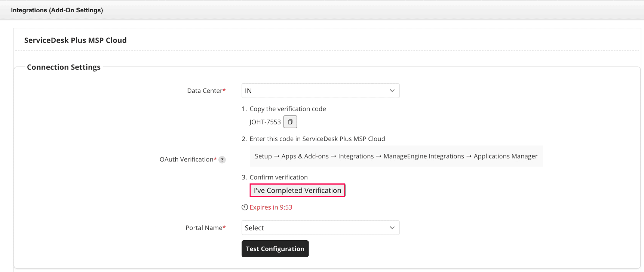Open the Data Center dropdown
Viewport: 644px width, 272px height.
click(x=321, y=91)
